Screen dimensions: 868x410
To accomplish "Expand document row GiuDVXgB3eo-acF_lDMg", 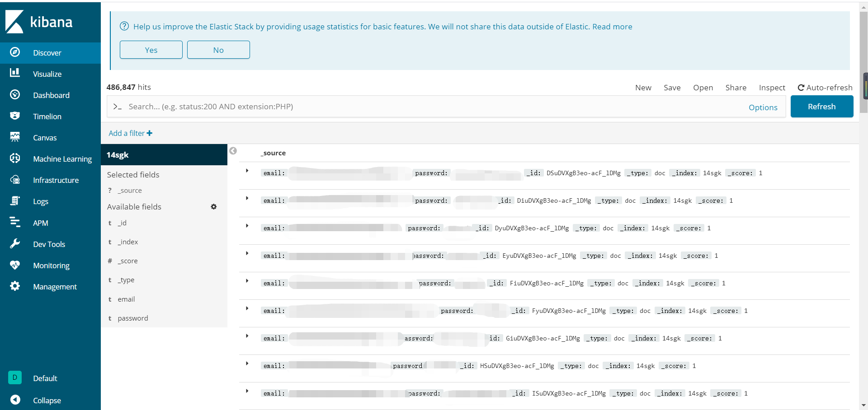I will [247, 336].
